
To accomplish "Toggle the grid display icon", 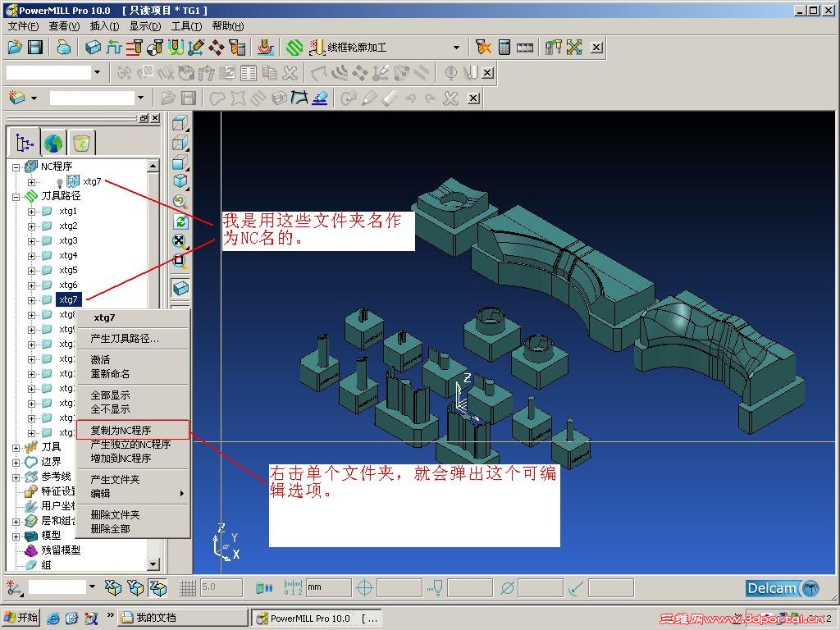I will click(x=188, y=587).
